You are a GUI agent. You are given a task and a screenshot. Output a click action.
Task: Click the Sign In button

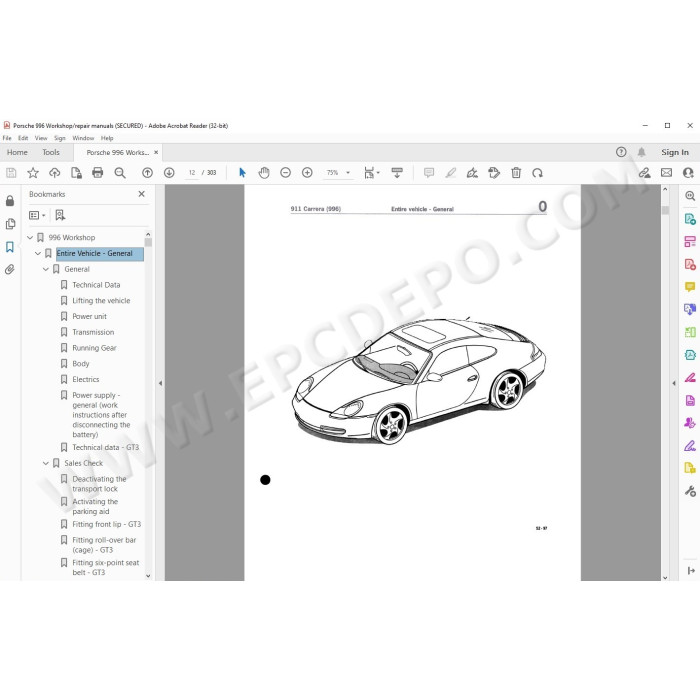pos(675,152)
